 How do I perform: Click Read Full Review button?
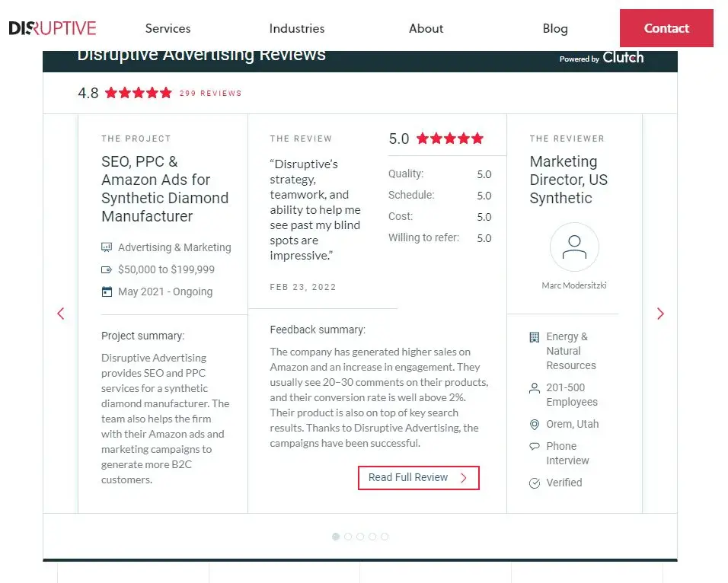418,478
